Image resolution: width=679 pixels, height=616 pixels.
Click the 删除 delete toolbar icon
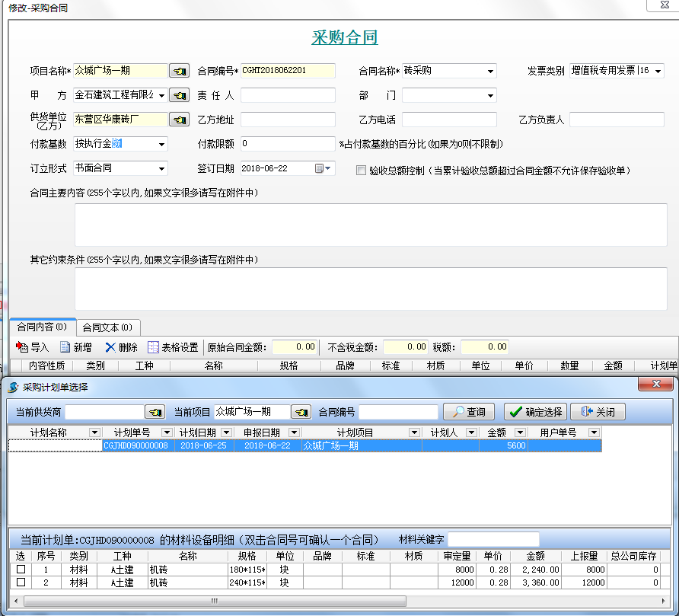point(121,347)
